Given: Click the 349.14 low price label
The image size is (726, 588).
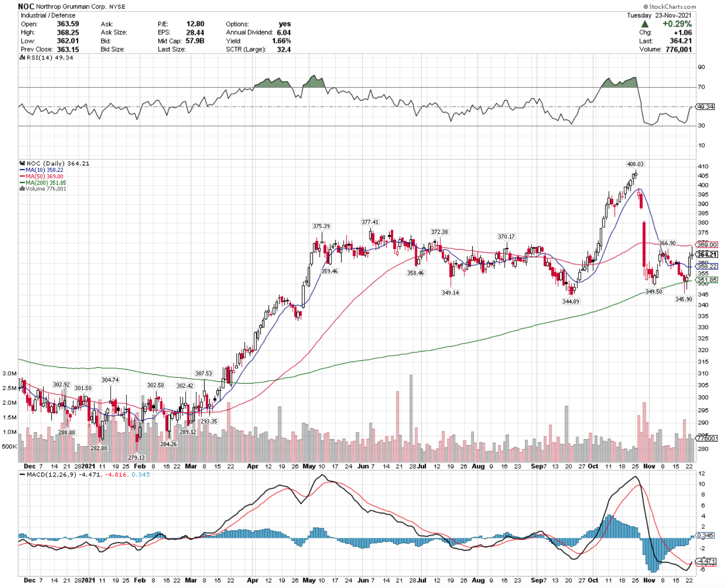Looking at the screenshot, I should click(x=450, y=293).
